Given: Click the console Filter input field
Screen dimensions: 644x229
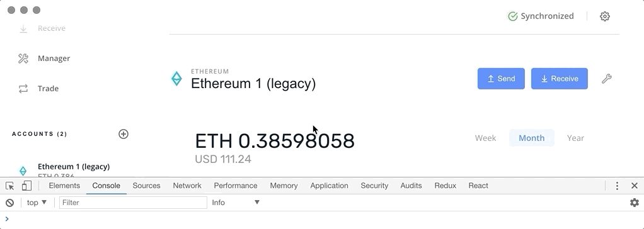Looking at the screenshot, I should pos(133,203).
